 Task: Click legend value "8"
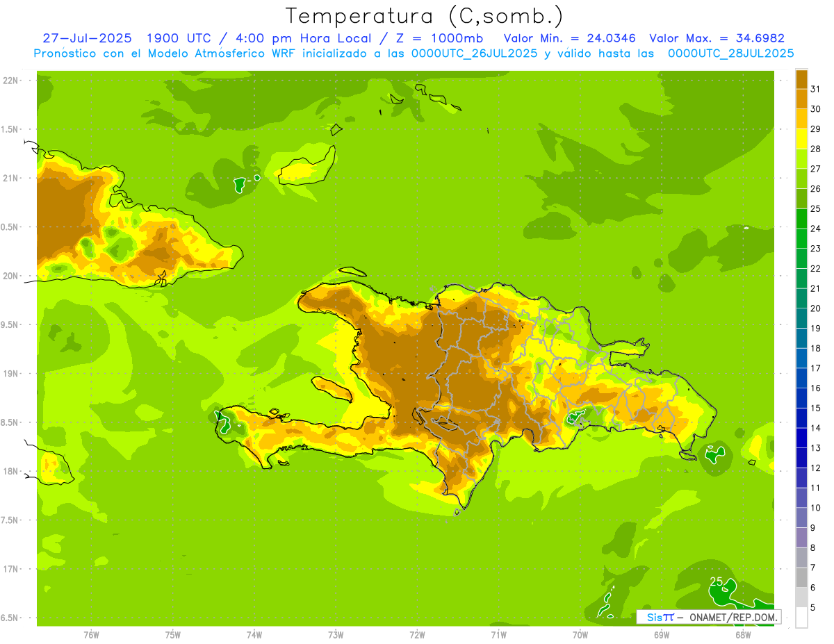coord(812,547)
